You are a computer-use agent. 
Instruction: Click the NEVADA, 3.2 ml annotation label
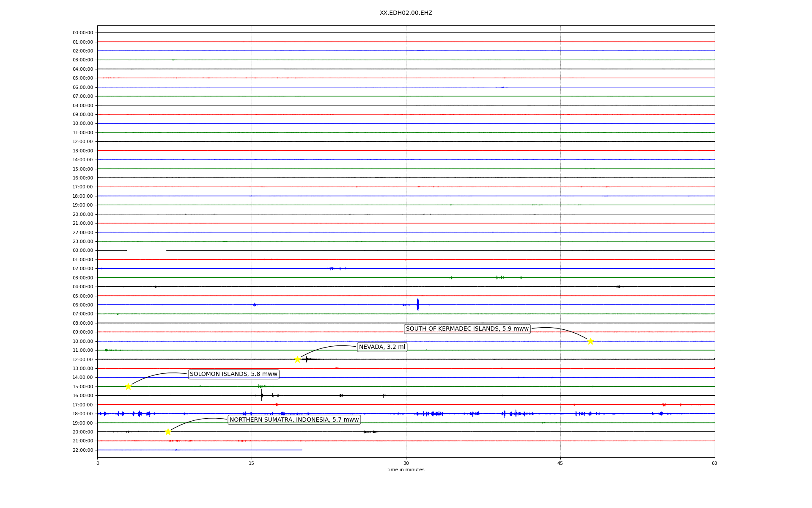click(x=382, y=347)
